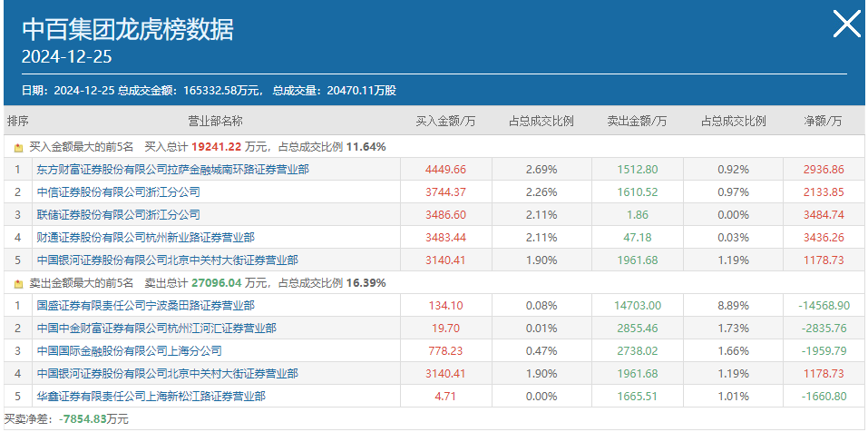Click the icon beside 卖出金额最大的前5名
Viewport: 868px width, 432px height.
click(x=18, y=283)
